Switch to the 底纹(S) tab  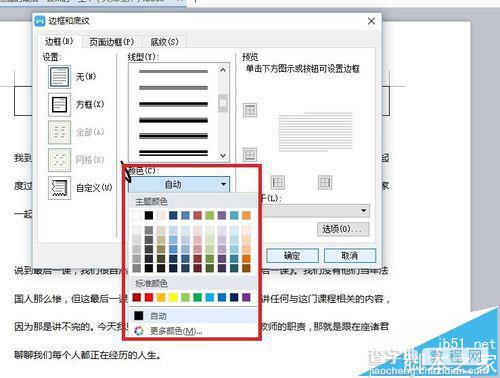(x=164, y=42)
